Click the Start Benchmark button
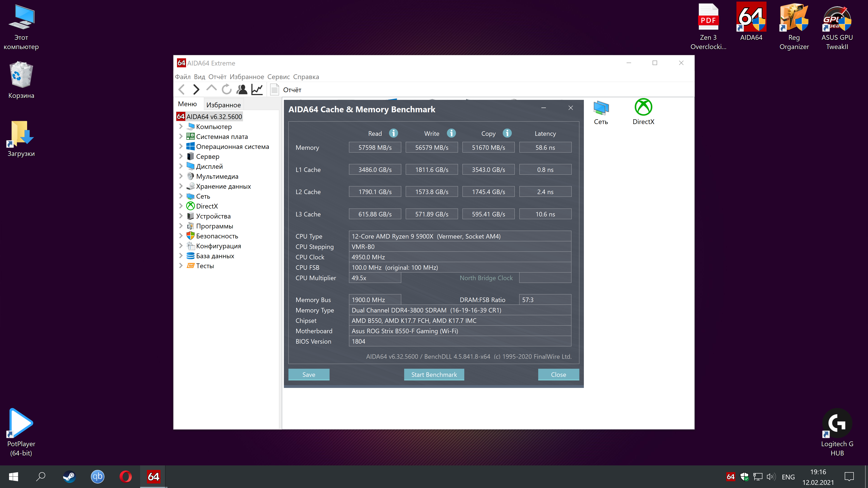 (434, 375)
